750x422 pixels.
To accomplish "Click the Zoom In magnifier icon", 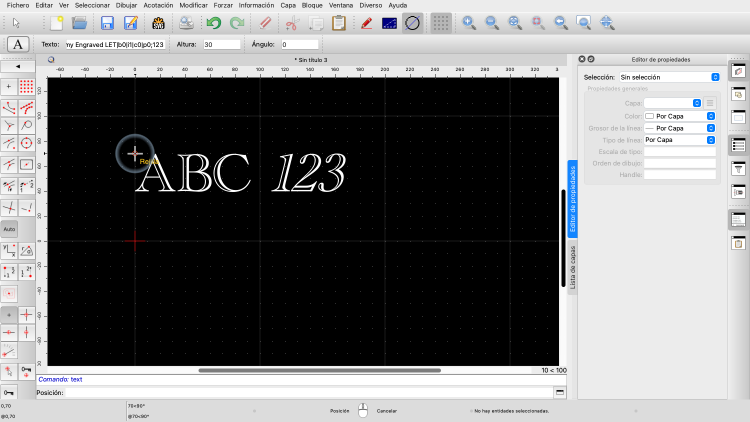I will point(468,22).
